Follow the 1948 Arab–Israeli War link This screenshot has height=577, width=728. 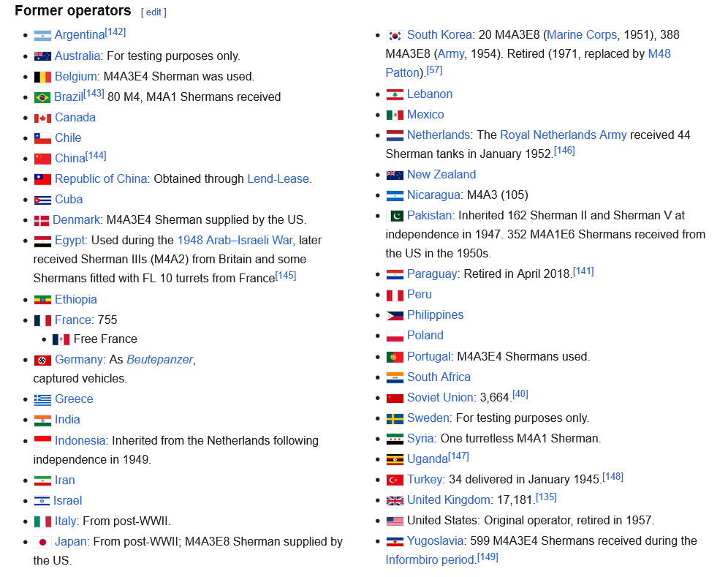235,240
